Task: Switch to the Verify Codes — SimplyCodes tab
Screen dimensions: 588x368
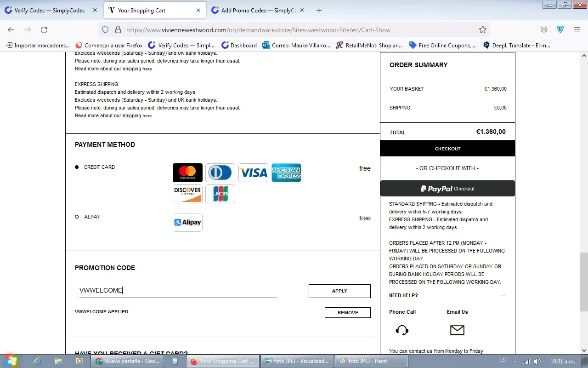Action: (51, 10)
